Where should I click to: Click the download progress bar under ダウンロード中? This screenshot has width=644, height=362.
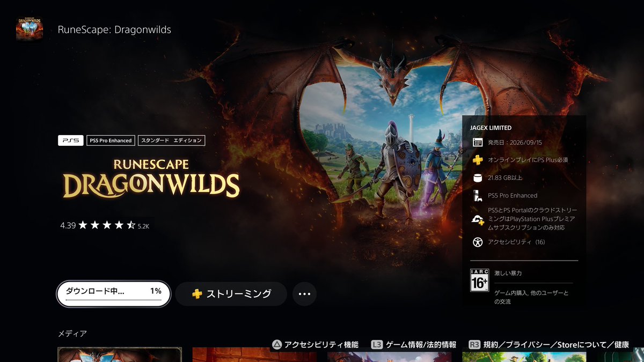point(114,300)
